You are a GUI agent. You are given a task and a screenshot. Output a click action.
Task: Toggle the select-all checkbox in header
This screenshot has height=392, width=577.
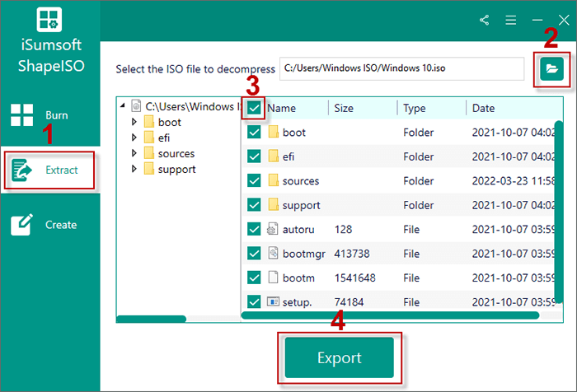pos(255,108)
